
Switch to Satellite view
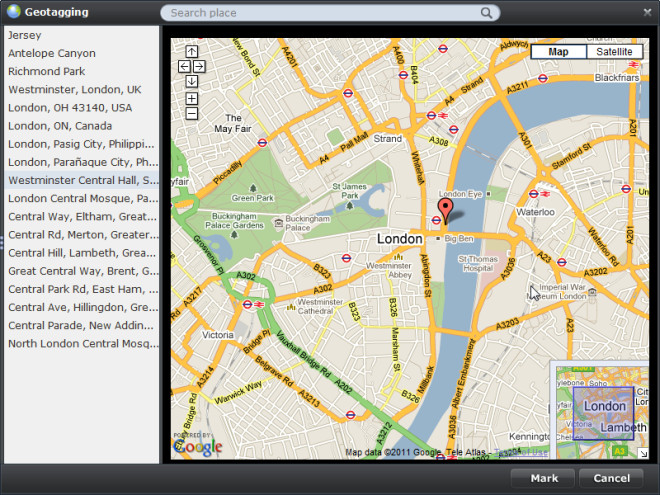point(614,52)
